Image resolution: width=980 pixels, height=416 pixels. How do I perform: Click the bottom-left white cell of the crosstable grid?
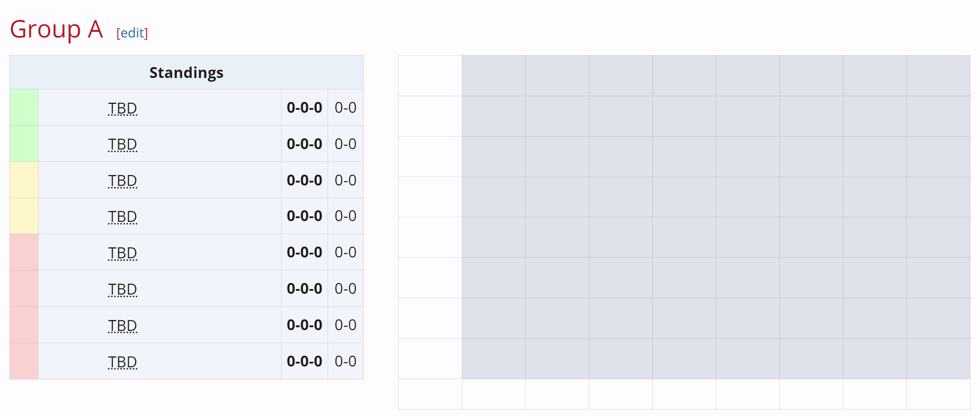(x=430, y=394)
